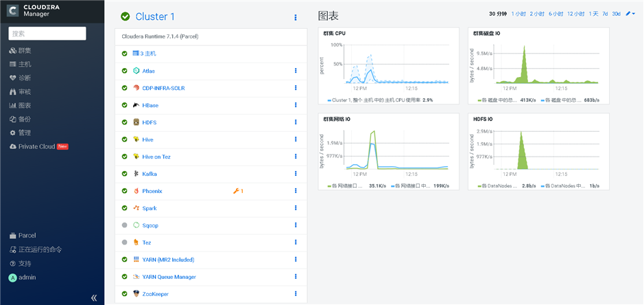Open Spark actions kebab menu
Viewport: 644px width, 305px height.
click(296, 208)
